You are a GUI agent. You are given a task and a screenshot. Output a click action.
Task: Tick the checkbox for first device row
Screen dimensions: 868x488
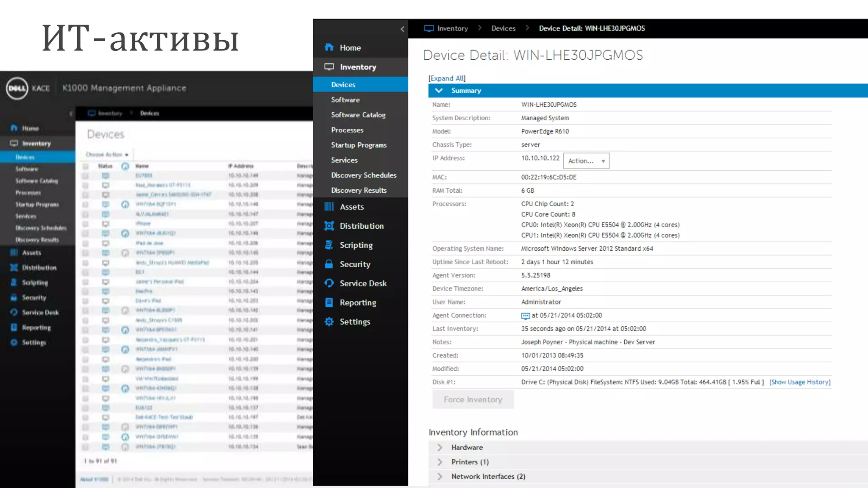tap(86, 175)
